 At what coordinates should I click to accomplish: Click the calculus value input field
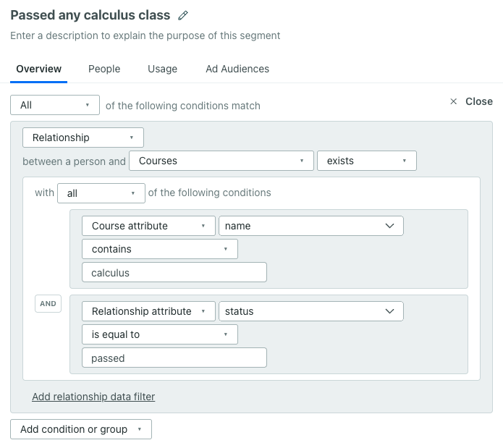174,272
